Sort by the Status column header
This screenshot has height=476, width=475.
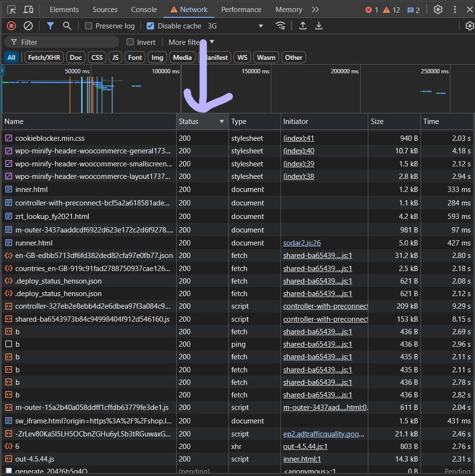point(202,122)
